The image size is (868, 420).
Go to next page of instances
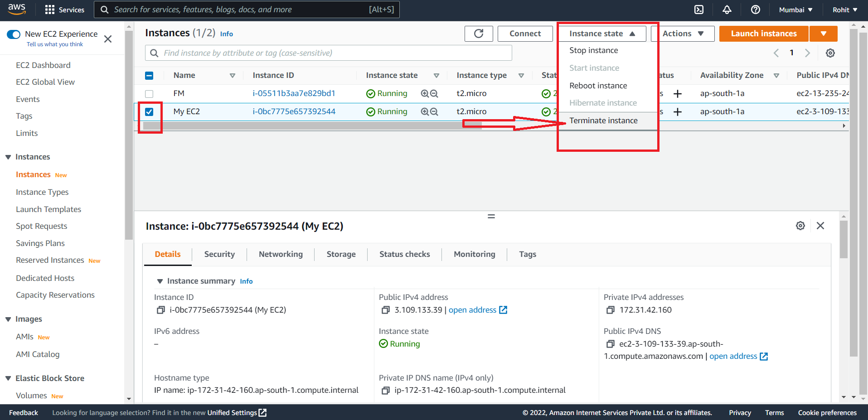coord(807,53)
